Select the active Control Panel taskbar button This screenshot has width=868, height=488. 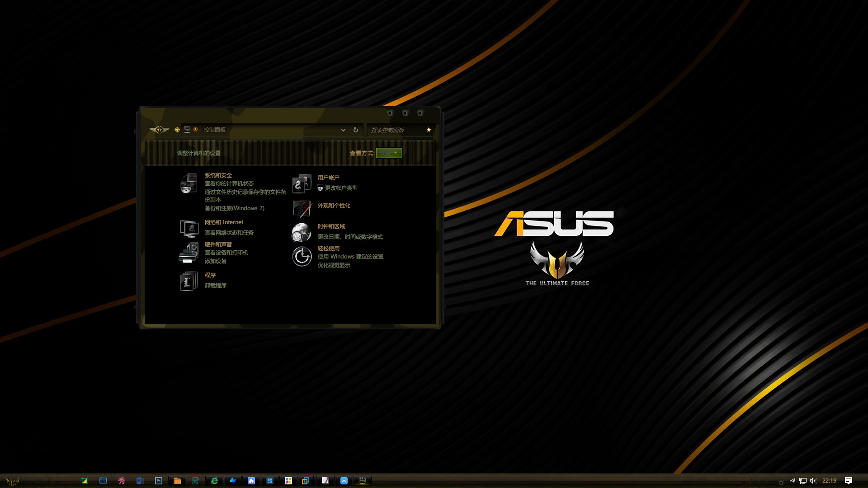[363, 481]
